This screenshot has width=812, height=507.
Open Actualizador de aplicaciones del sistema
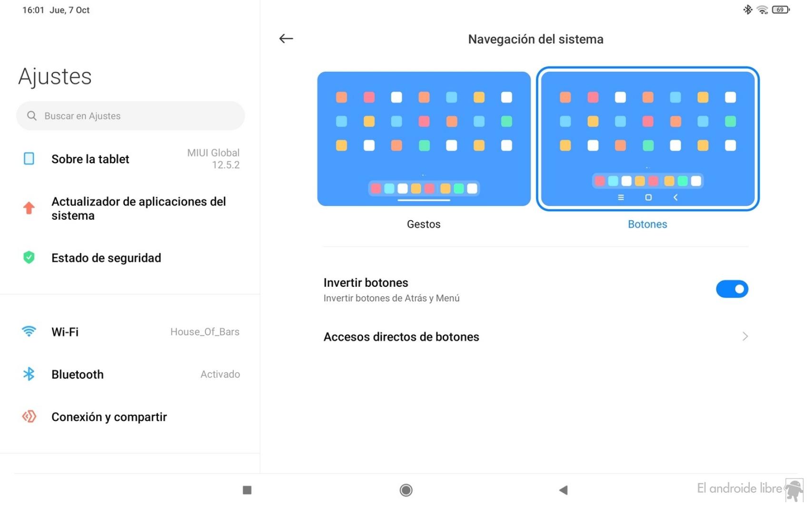130,208
